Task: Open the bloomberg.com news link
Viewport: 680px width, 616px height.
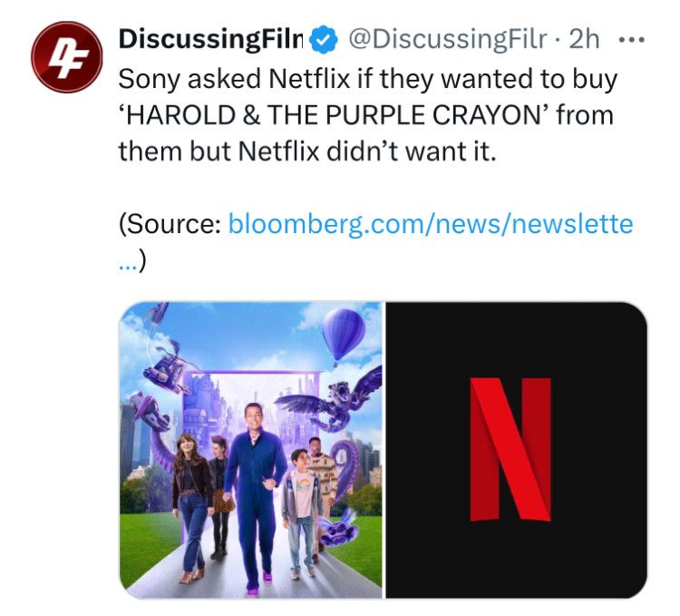Action: pyautogui.click(x=430, y=224)
